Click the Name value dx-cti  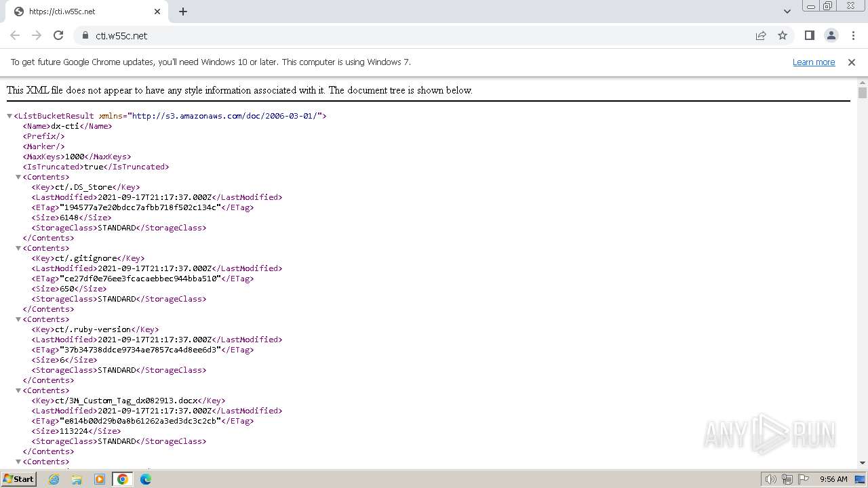pos(65,126)
